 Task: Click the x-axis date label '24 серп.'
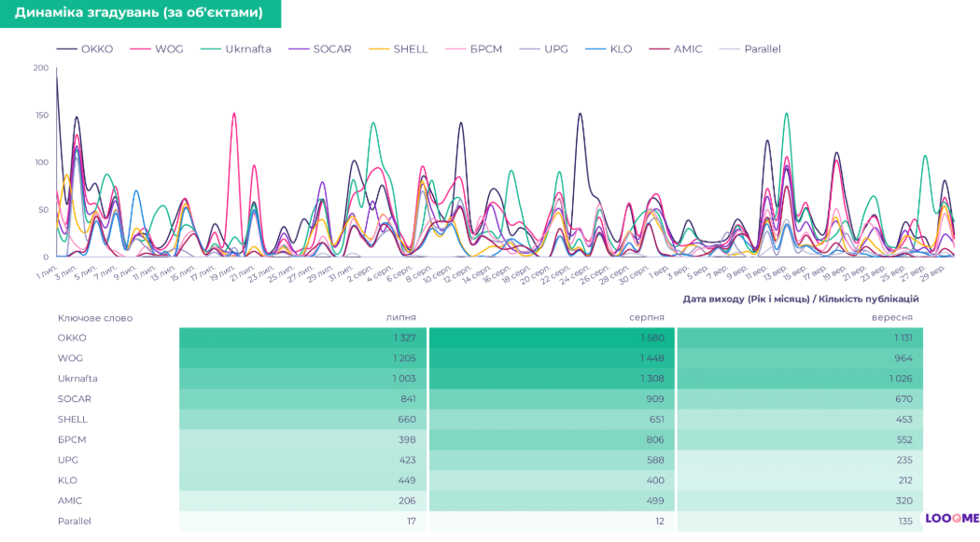click(574, 274)
